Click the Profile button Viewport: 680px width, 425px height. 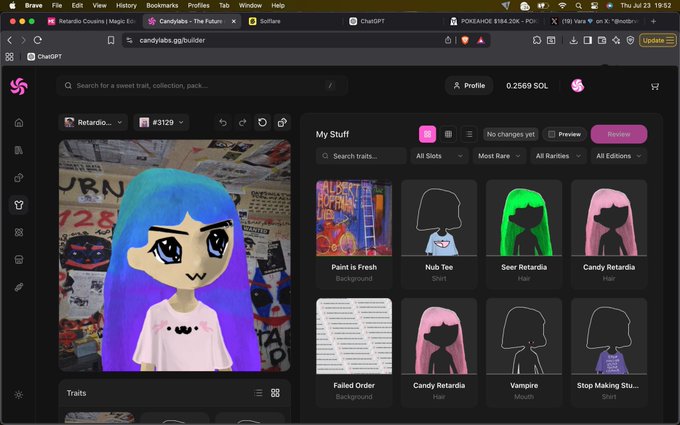469,86
